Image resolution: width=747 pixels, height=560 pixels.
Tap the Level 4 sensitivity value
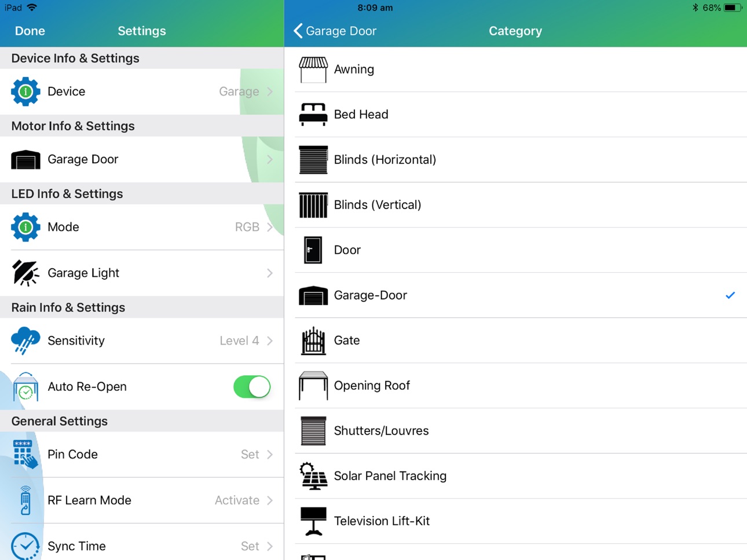(239, 341)
